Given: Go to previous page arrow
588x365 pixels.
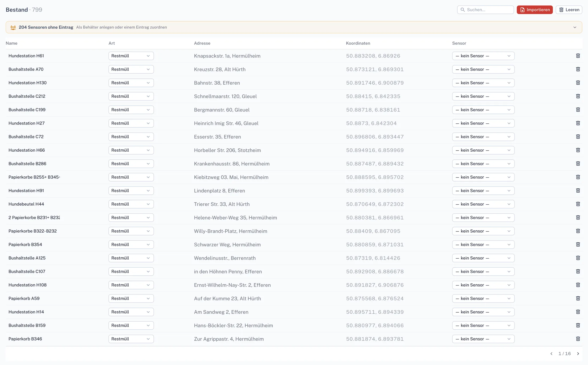Looking at the screenshot, I should pyautogui.click(x=552, y=354).
